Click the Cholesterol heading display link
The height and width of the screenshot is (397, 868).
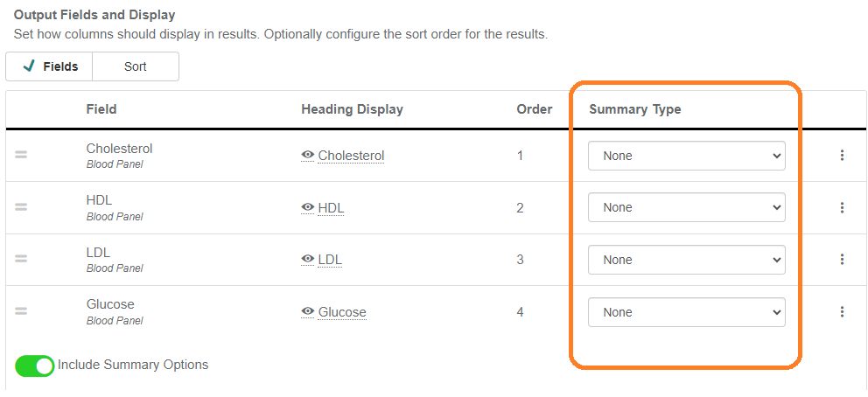351,156
